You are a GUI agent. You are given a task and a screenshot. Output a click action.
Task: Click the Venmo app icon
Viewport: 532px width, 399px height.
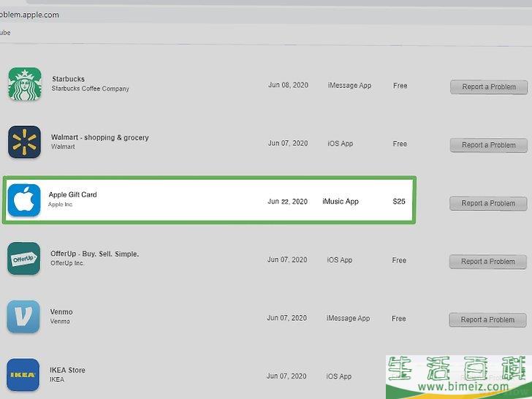23,316
